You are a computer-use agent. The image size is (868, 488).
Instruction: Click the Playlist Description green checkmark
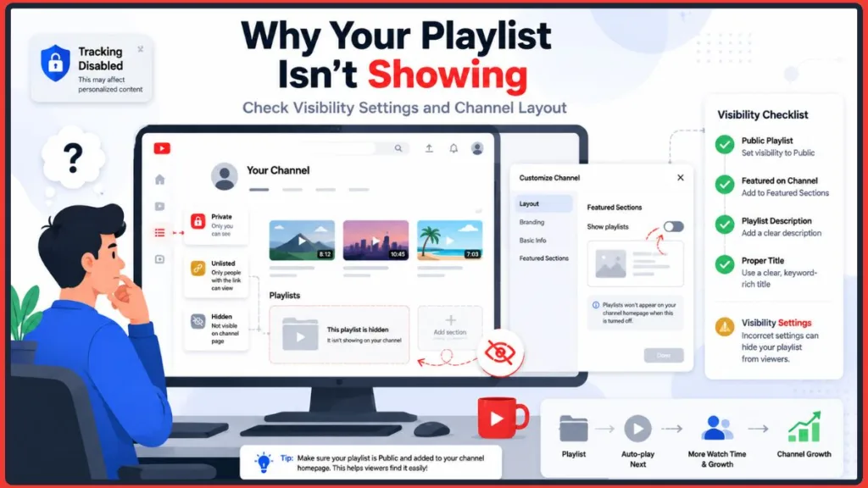pyautogui.click(x=724, y=224)
